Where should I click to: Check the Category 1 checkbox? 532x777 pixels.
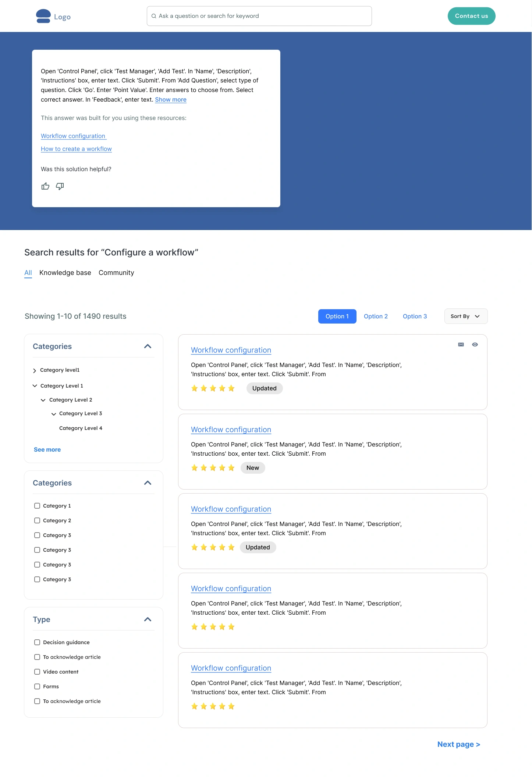coord(37,506)
